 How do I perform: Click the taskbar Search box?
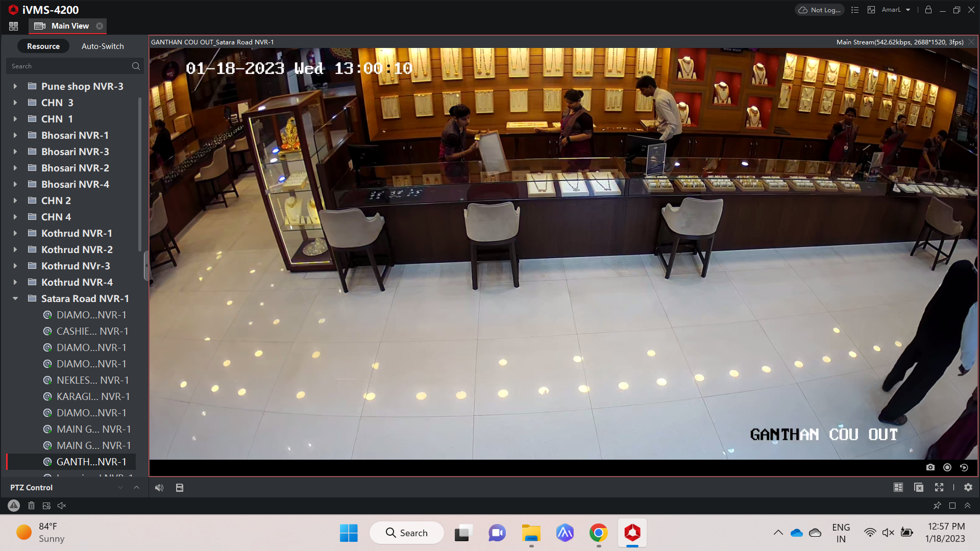pyautogui.click(x=407, y=533)
